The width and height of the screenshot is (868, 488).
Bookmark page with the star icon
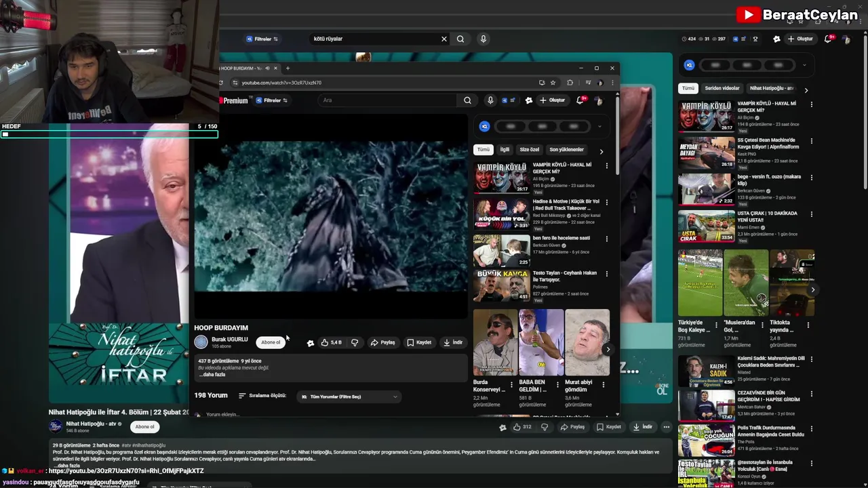tap(553, 83)
